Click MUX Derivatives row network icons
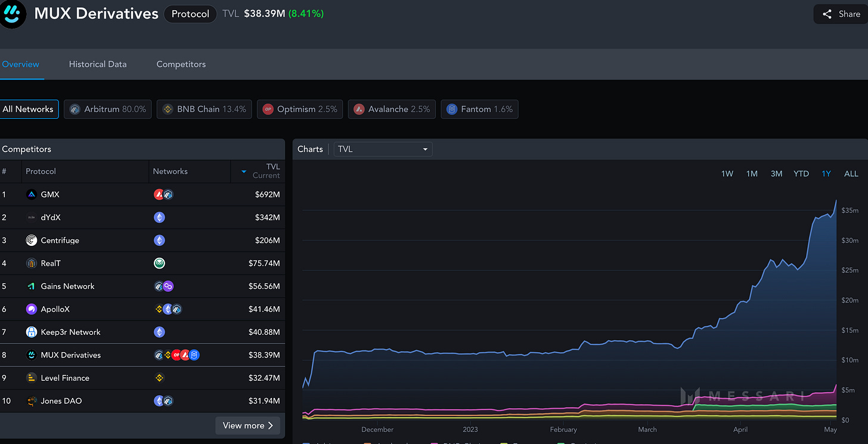 [176, 355]
